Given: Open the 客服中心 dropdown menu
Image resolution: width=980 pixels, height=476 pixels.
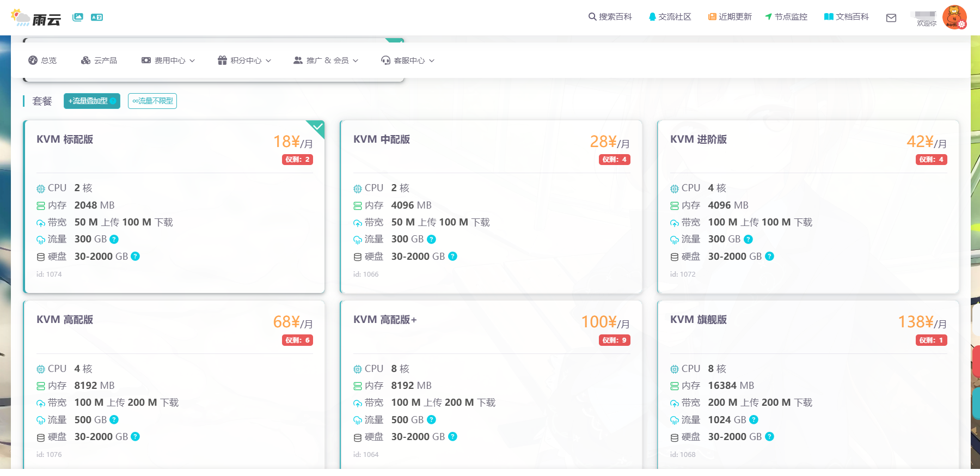Looking at the screenshot, I should 408,60.
